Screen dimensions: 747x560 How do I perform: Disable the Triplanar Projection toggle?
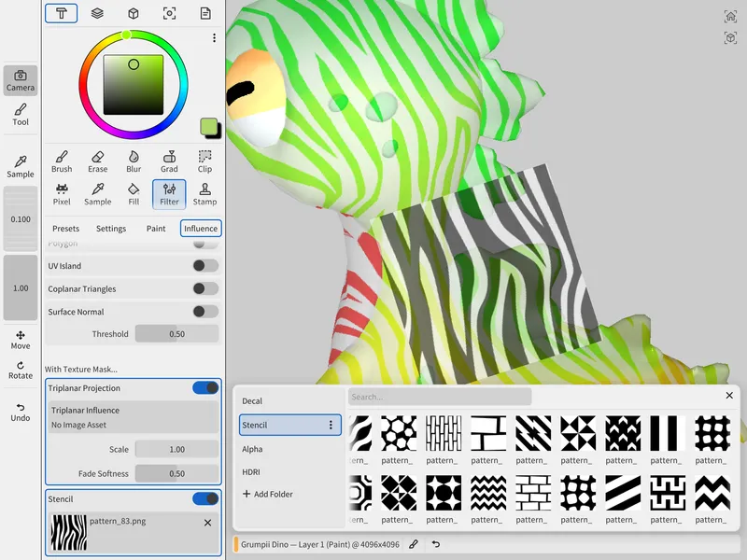(x=205, y=388)
